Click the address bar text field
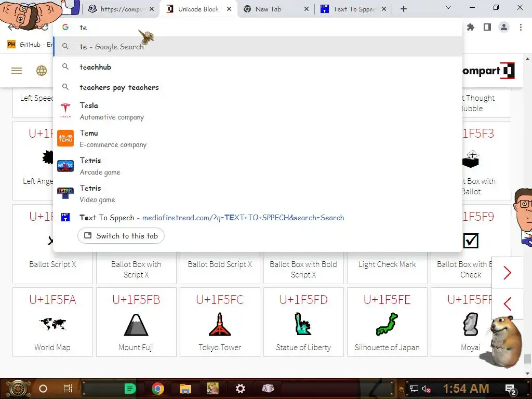The height and width of the screenshot is (399, 532). coord(258,28)
